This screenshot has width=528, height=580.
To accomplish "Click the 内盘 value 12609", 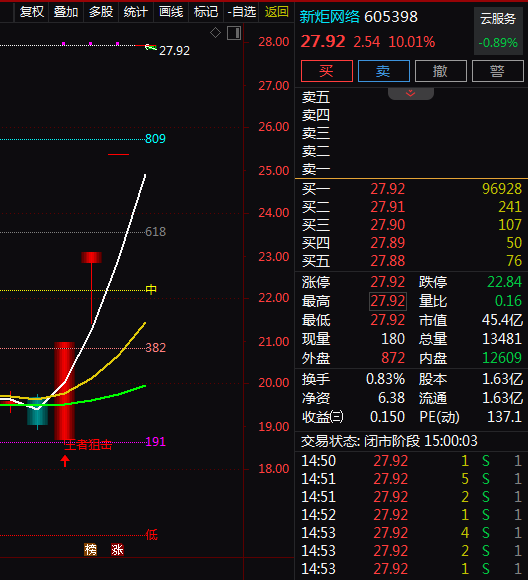I will coord(502,358).
